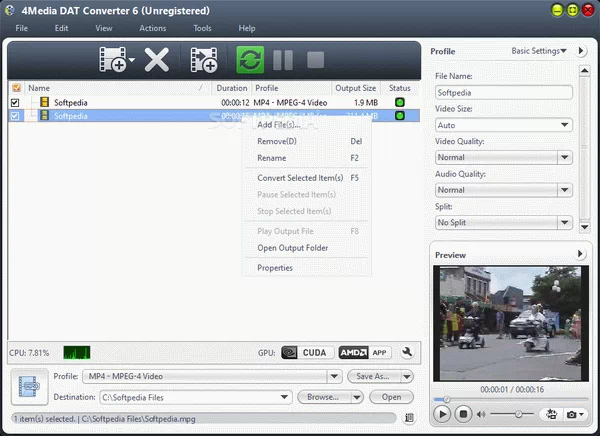This screenshot has width=600, height=436.
Task: Click the Remove (X) toolbar icon
Action: [x=157, y=60]
